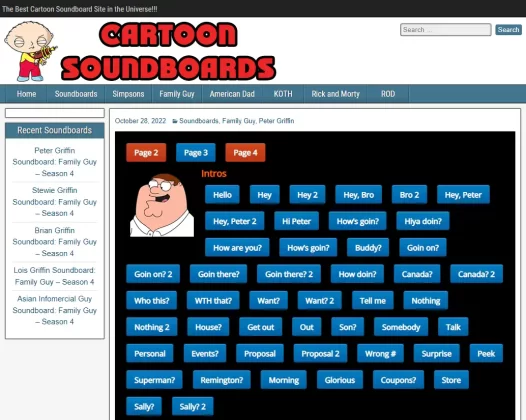This screenshot has width=526, height=420.
Task: Play the Hey, Peter 2 sound
Action: click(234, 221)
